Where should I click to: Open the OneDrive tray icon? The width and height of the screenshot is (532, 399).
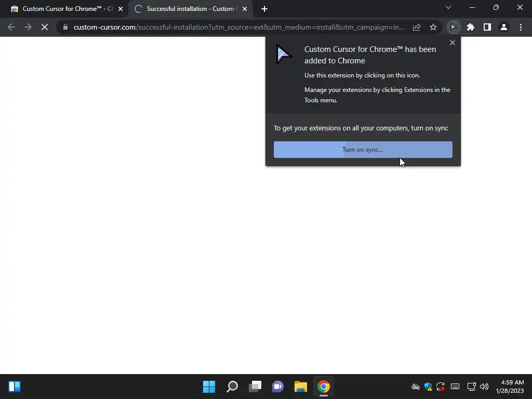(416, 387)
